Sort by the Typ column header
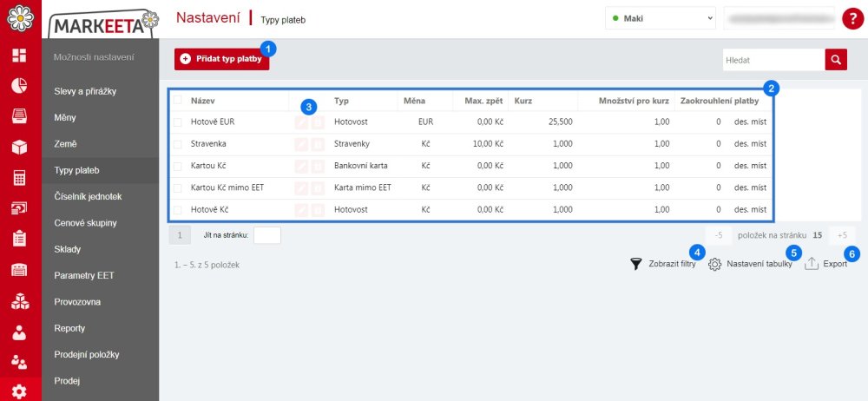The height and width of the screenshot is (401, 868). pos(341,101)
